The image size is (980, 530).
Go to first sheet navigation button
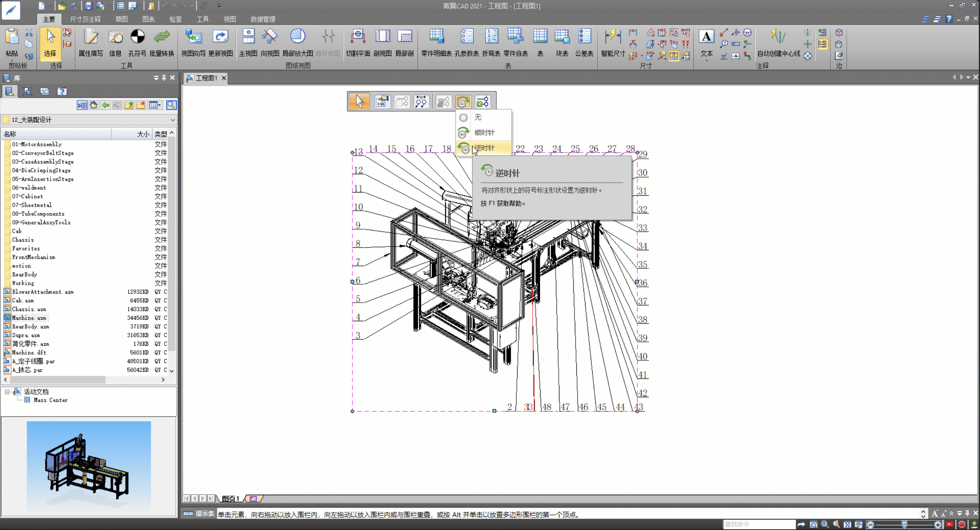click(x=186, y=498)
